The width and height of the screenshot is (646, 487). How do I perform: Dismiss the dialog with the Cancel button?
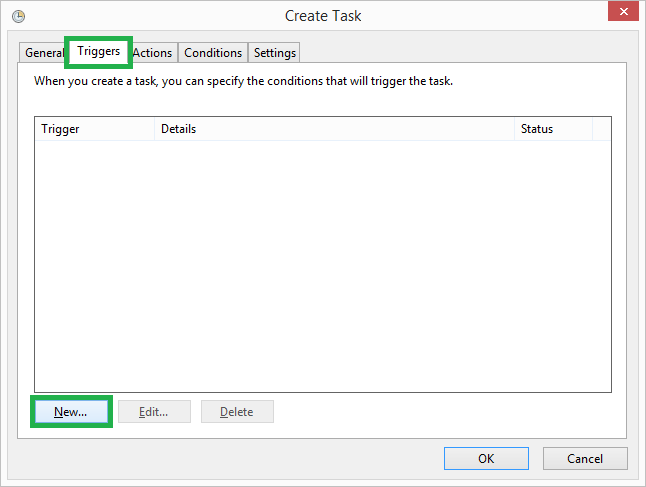585,459
